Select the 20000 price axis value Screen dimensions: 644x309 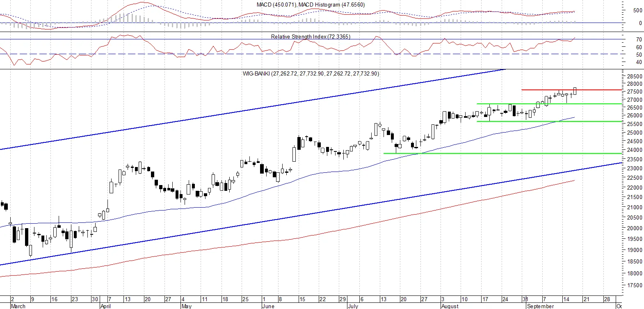(x=635, y=228)
